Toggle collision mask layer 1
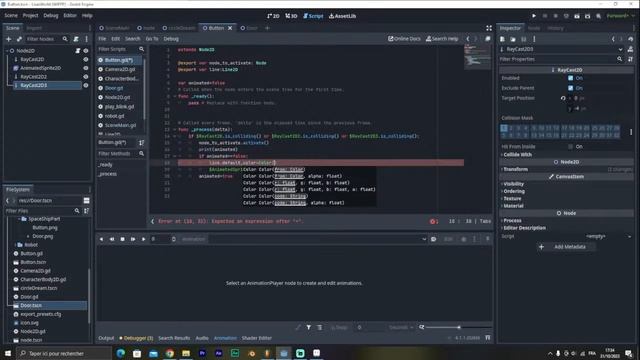This screenshot has height=360, width=640. (x=504, y=128)
